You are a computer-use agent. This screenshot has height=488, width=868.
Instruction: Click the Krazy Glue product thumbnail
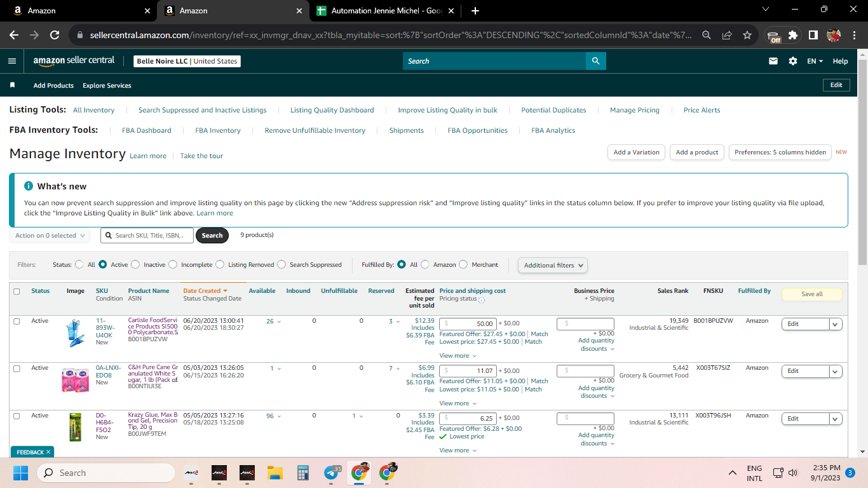point(75,427)
